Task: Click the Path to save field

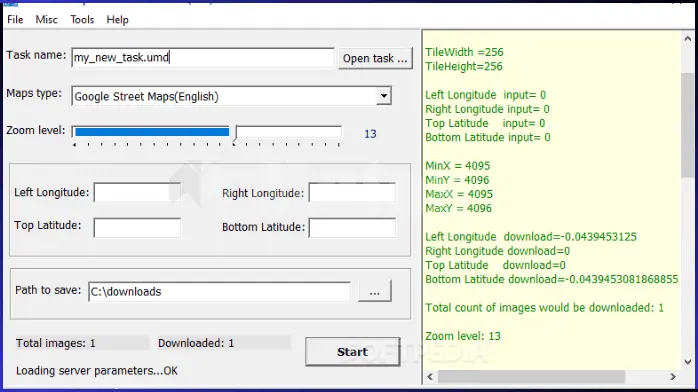Action: click(219, 291)
